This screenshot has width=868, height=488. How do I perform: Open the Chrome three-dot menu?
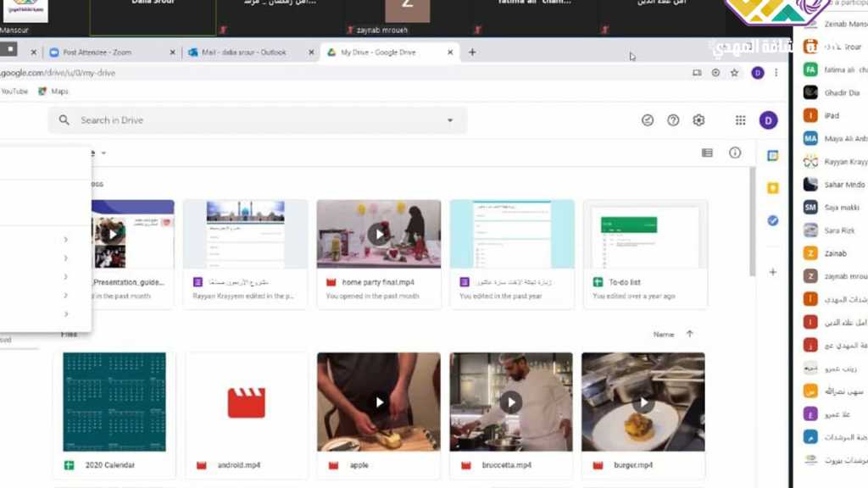[776, 73]
